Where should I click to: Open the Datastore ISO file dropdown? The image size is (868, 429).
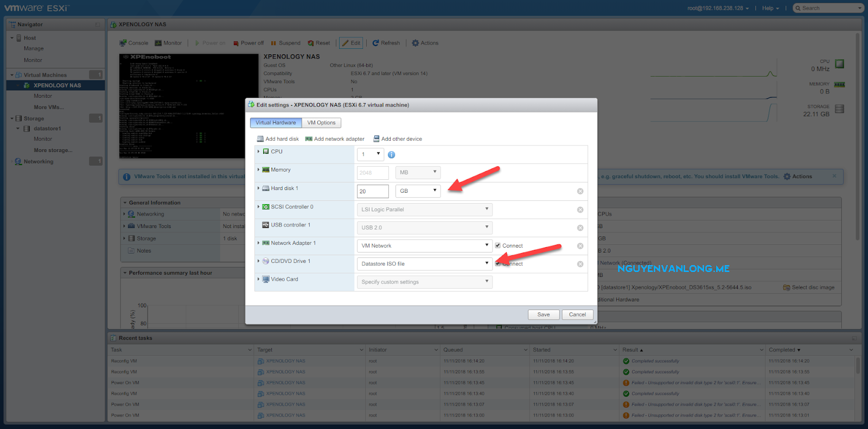pyautogui.click(x=425, y=264)
